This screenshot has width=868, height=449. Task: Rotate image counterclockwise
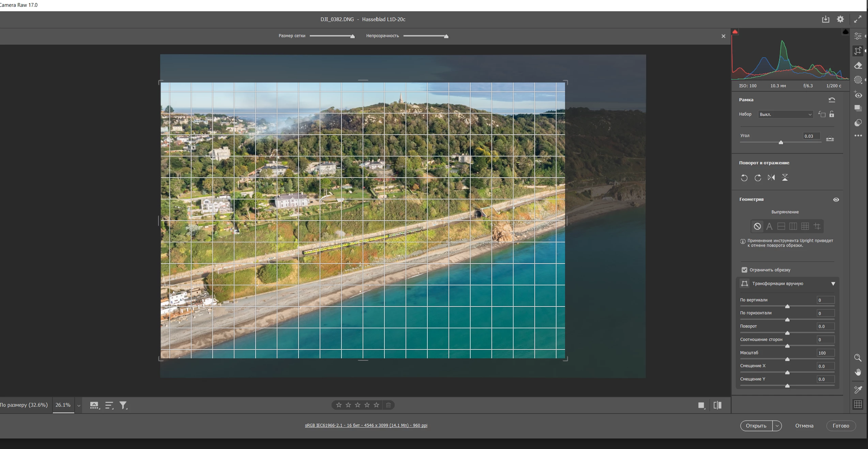(744, 178)
